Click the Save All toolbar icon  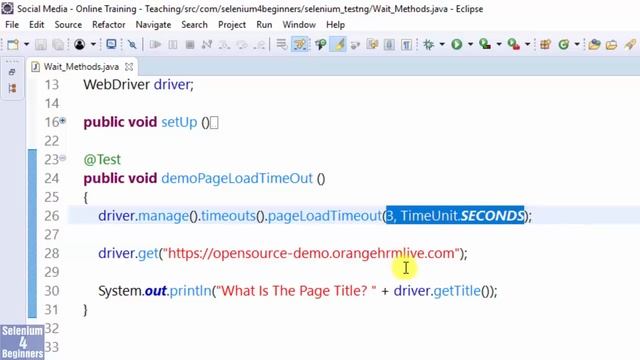click(x=58, y=44)
